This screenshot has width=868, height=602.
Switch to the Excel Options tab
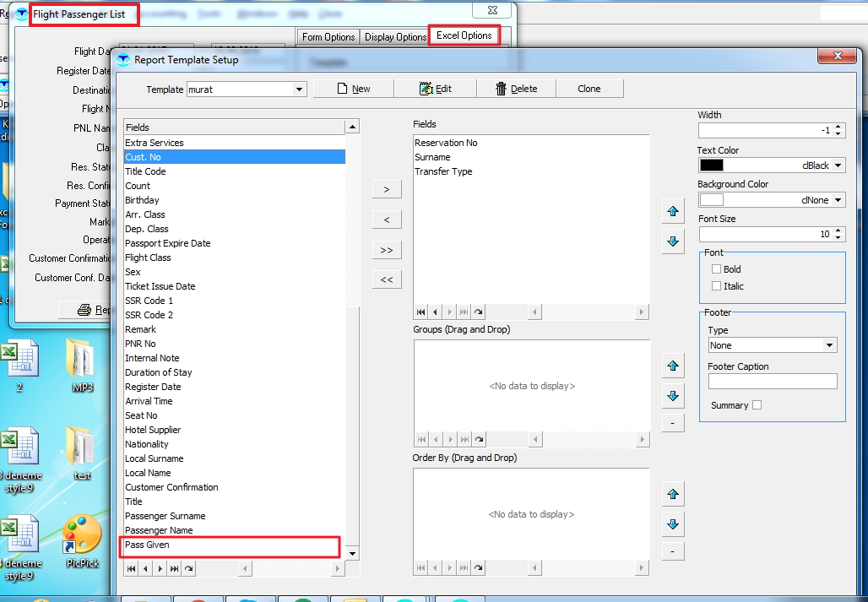pos(464,35)
